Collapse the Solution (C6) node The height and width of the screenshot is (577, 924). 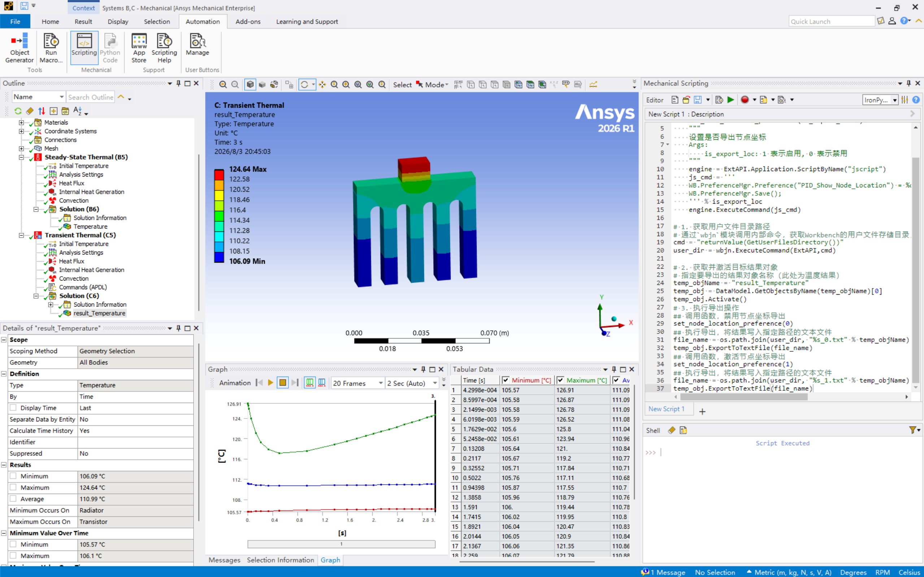pos(36,296)
